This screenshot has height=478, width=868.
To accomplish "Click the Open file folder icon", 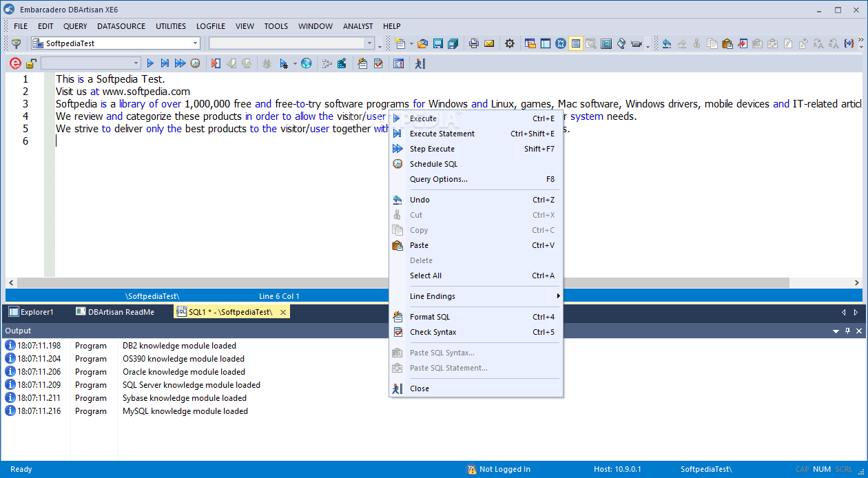I will 422,43.
